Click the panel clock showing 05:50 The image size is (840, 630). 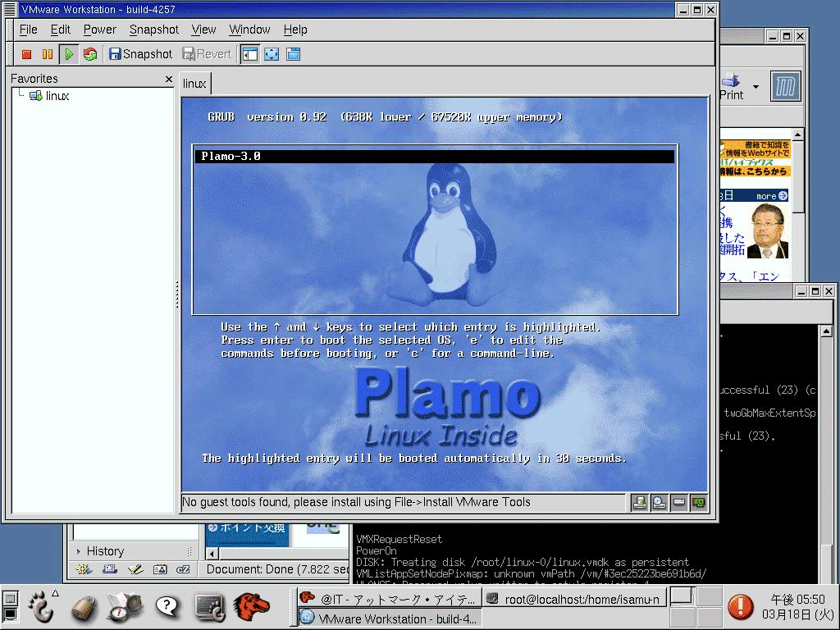pyautogui.click(x=797, y=607)
